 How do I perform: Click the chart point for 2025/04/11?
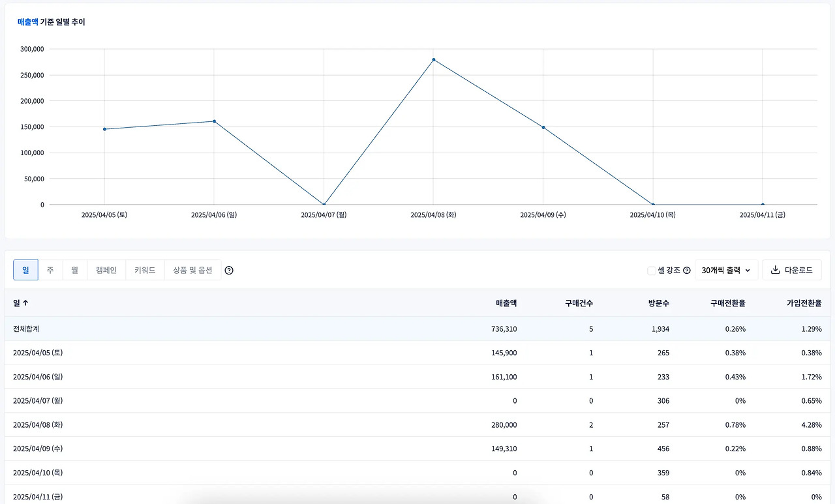[x=763, y=205]
